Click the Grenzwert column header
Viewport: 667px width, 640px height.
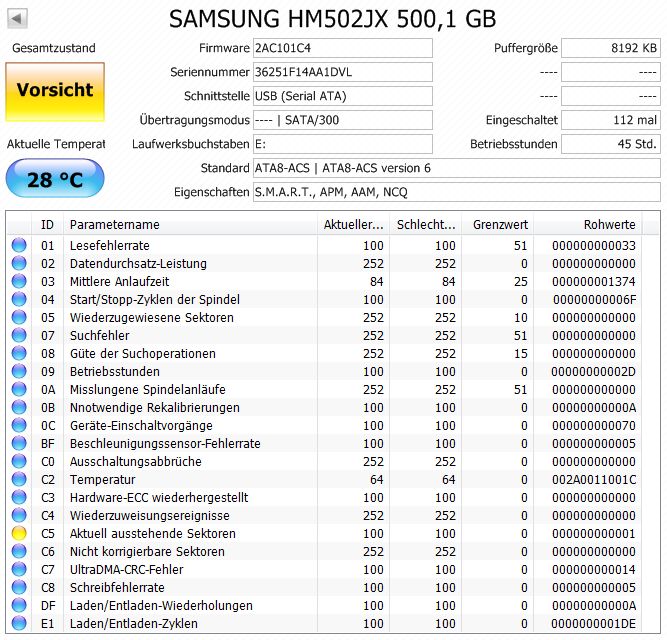498,225
